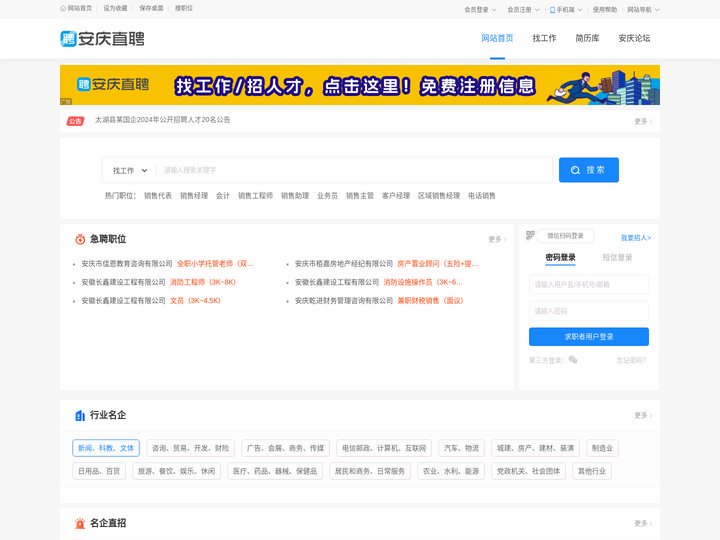Select hot position 会计

[x=223, y=196]
